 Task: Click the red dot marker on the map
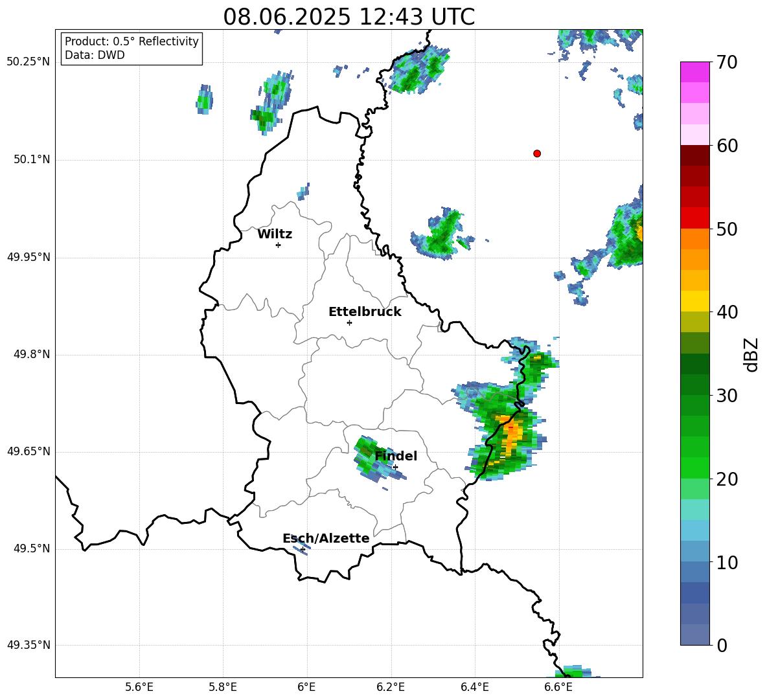click(x=537, y=153)
